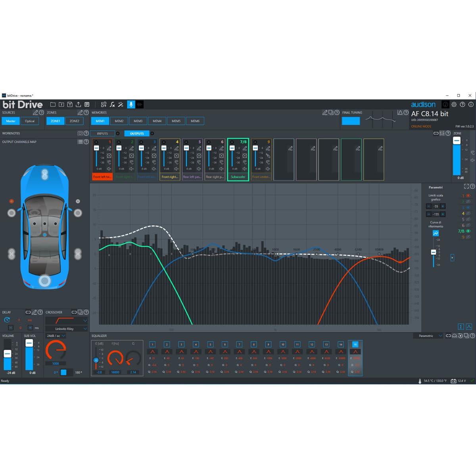476x476 pixels.
Task: Switch to the INPUTS tab
Action: pos(102,133)
